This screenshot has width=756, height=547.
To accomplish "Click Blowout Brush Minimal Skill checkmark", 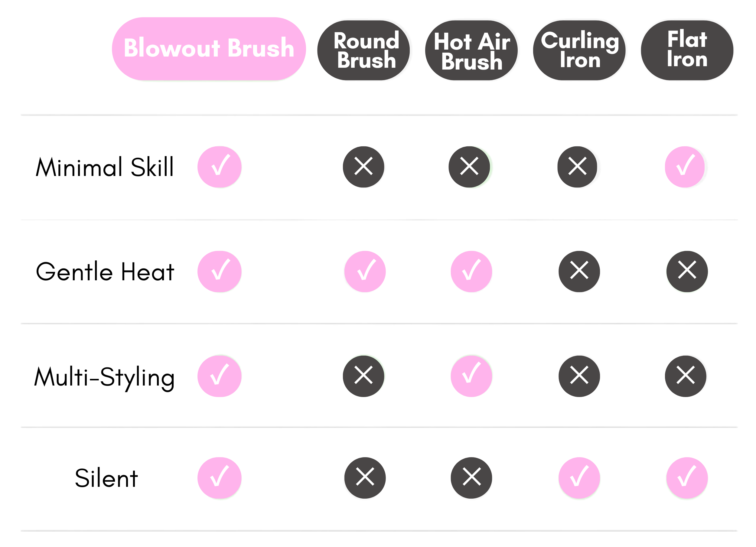I will (219, 167).
